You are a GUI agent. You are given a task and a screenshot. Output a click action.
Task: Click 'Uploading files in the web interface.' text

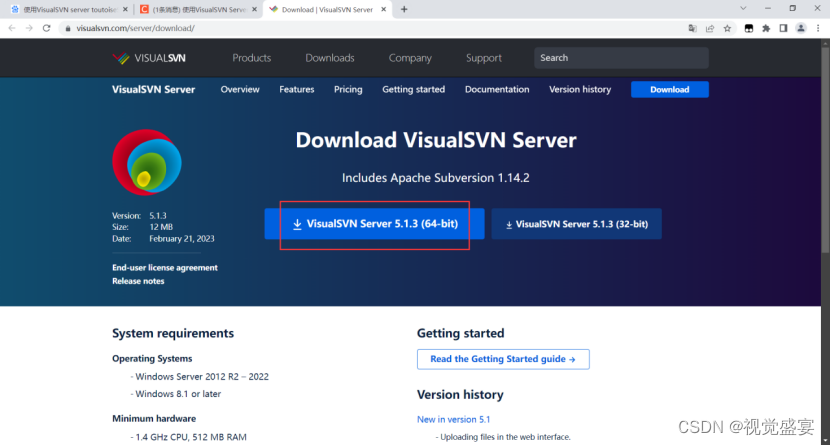505,437
